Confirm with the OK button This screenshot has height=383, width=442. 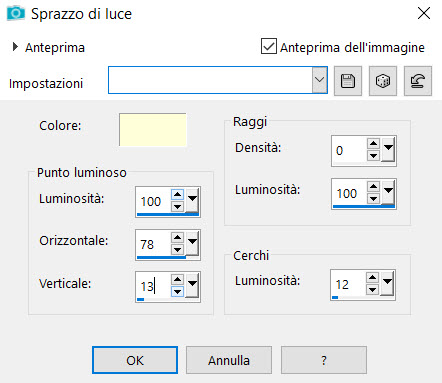[135, 360]
